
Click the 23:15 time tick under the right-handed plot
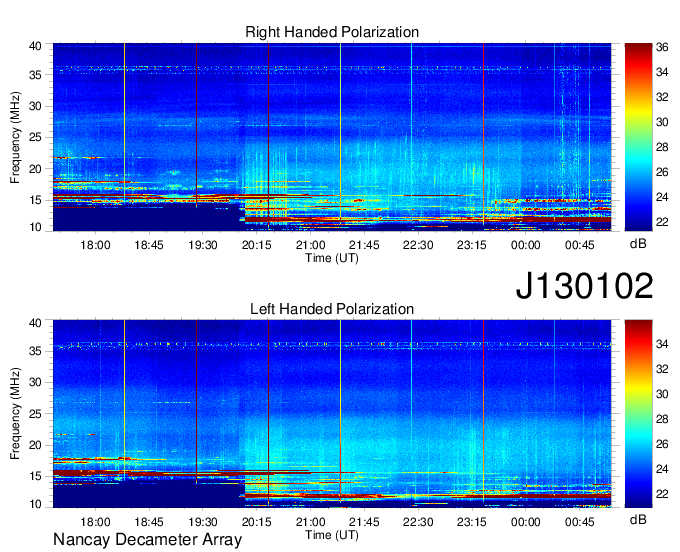472,245
